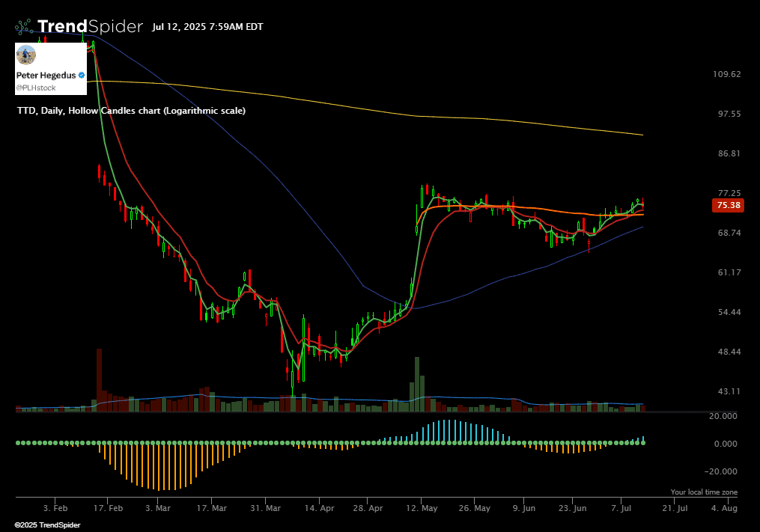Click the 109.62 price level on the axis
Viewport: 760px width, 532px height.
(727, 74)
